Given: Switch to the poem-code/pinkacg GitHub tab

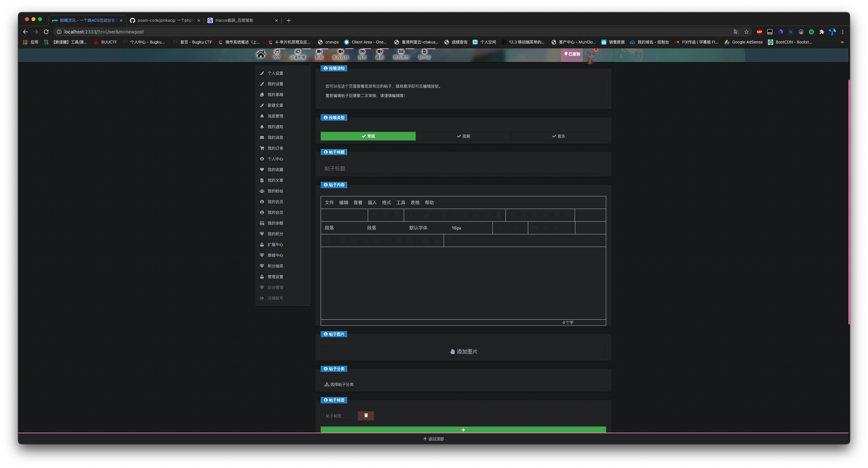Looking at the screenshot, I should (165, 20).
